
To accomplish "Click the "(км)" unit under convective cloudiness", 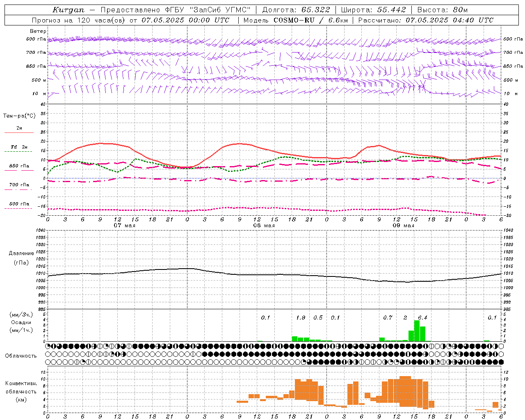I will (21, 399).
